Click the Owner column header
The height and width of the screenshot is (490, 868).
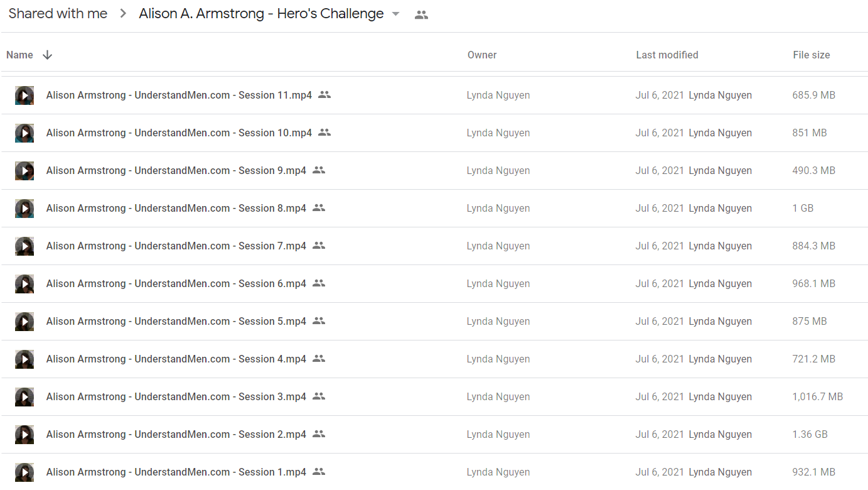point(482,55)
